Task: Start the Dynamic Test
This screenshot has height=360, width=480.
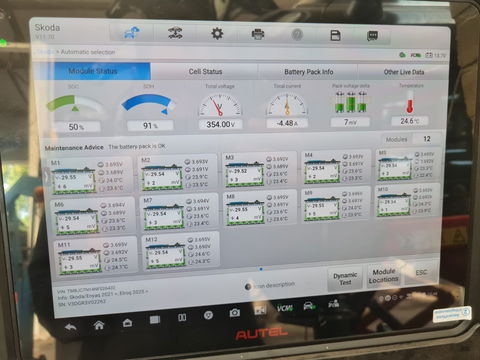Action: coord(345,279)
